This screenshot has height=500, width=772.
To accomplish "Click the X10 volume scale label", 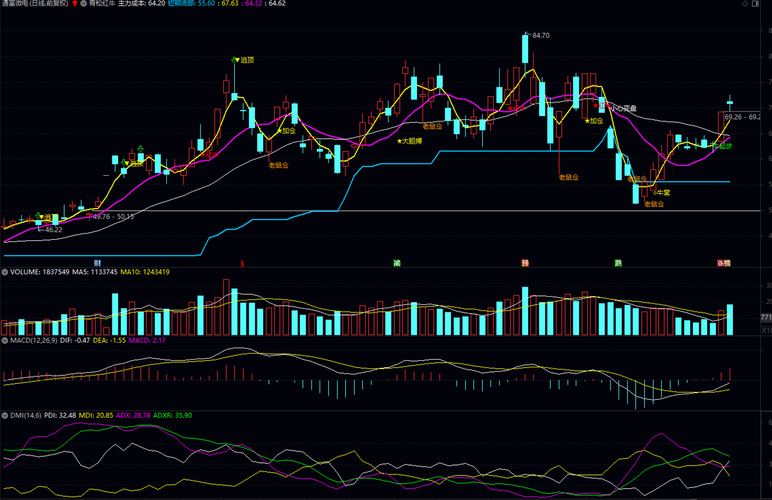I will [767, 330].
